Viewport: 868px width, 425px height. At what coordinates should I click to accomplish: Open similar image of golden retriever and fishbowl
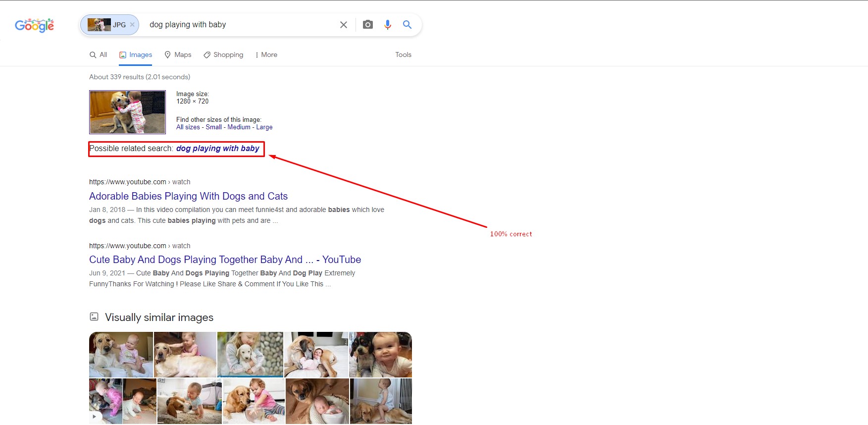pyautogui.click(x=254, y=401)
